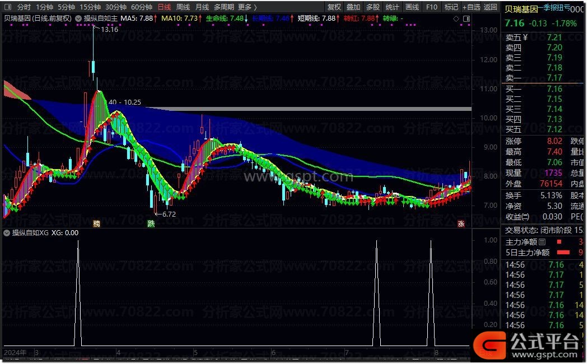Switch to the 15分钟 period tab

(x=90, y=7)
